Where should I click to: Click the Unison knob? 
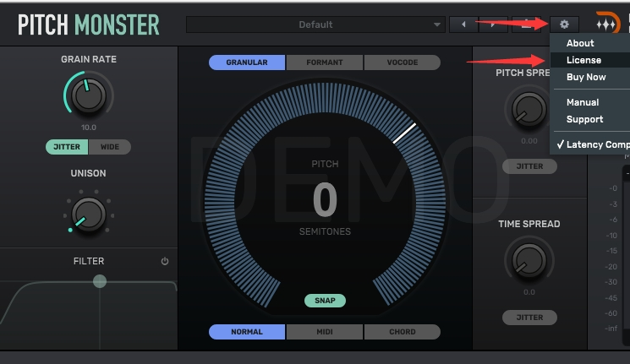tap(89, 215)
